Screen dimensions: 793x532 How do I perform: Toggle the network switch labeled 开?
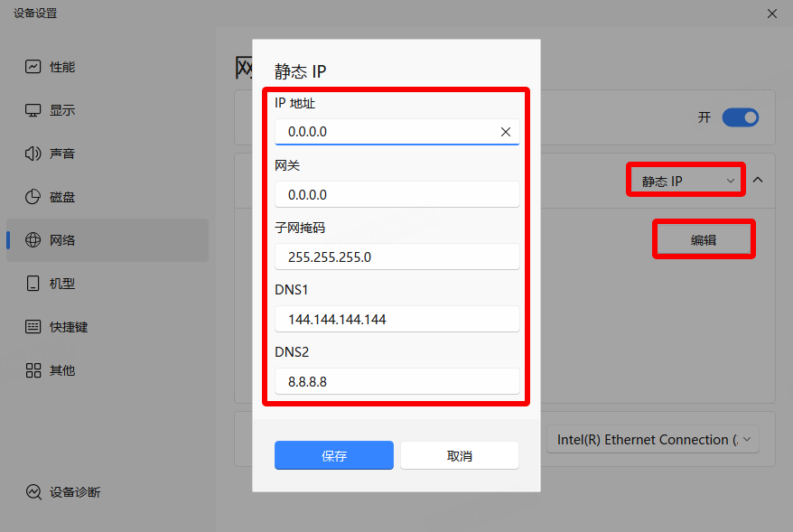pos(740,117)
